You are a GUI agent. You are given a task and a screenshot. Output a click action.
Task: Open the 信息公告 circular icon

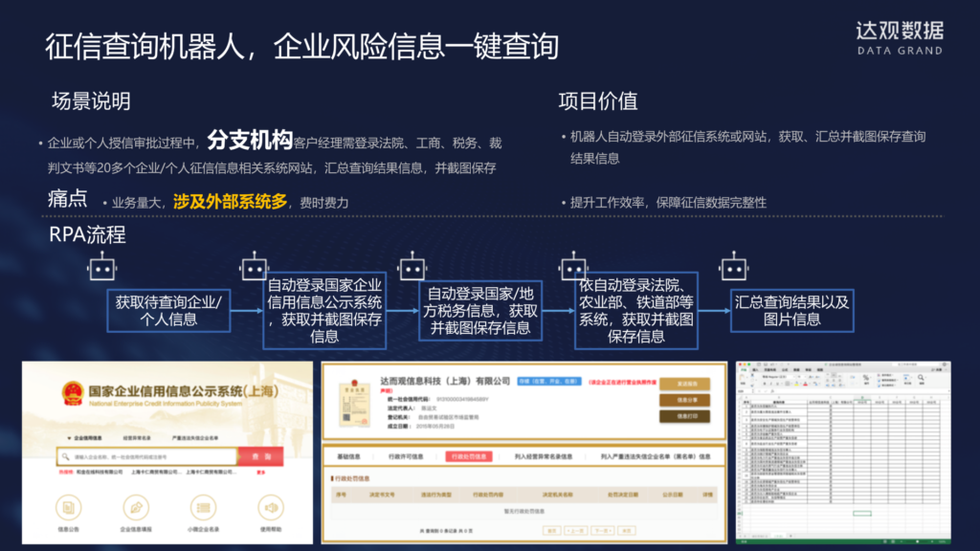point(69,507)
